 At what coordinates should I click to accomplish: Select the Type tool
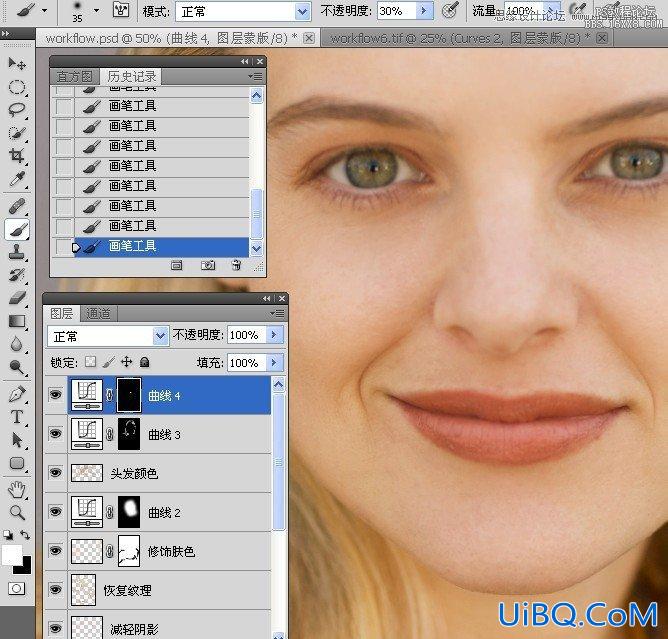[x=17, y=417]
